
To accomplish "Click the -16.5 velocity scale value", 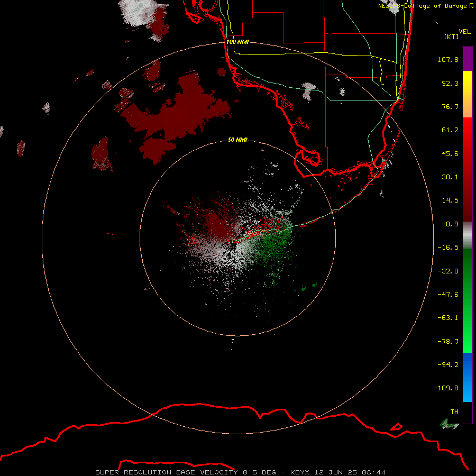I will [448, 248].
